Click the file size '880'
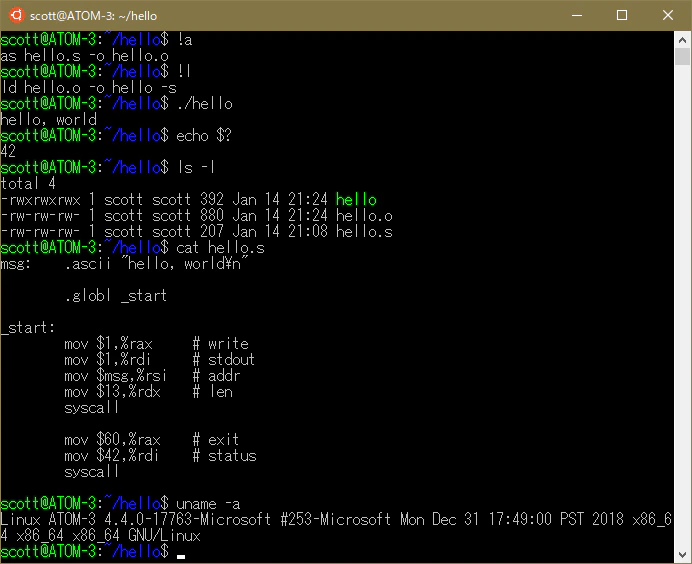The image size is (692, 564). point(212,215)
